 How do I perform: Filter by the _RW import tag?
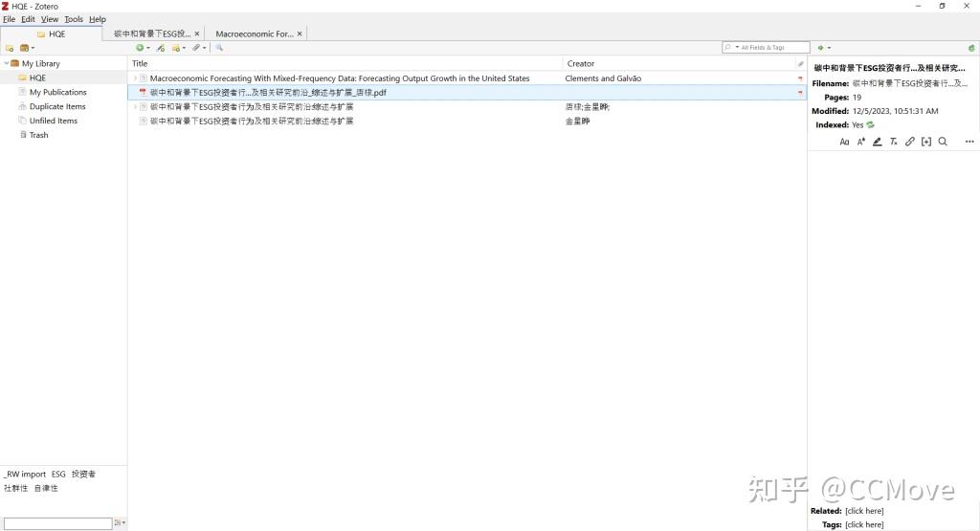click(25, 475)
